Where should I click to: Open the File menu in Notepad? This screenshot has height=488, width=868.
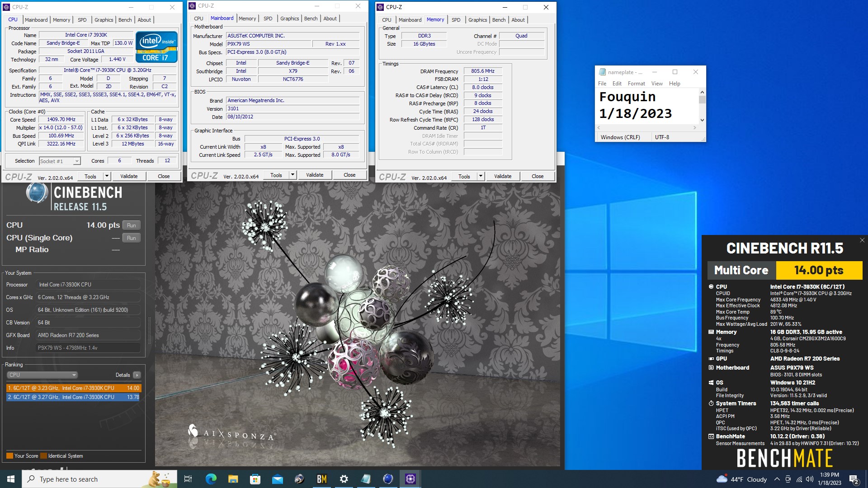pyautogui.click(x=602, y=84)
